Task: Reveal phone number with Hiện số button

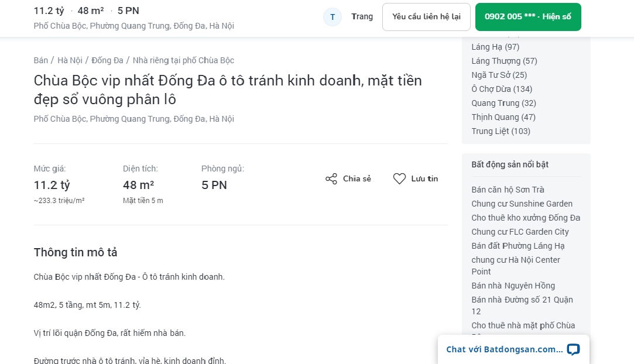Action: tap(527, 17)
